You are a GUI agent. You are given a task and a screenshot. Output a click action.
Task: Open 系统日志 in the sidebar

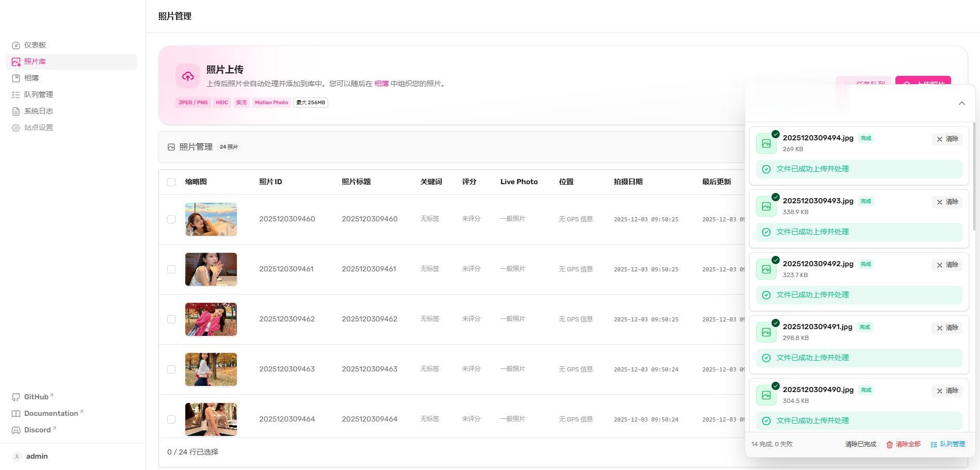click(x=71, y=111)
